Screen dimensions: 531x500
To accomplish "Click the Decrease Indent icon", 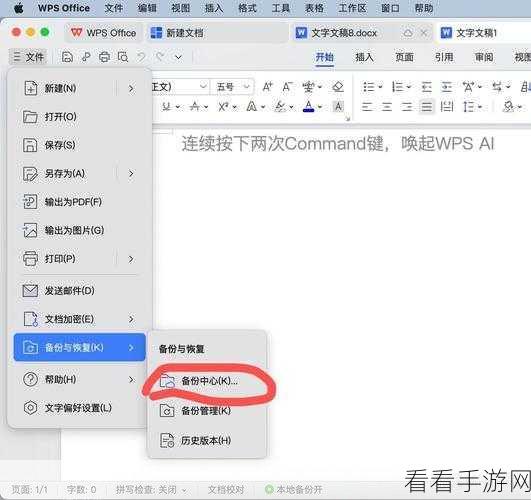I will click(427, 87).
